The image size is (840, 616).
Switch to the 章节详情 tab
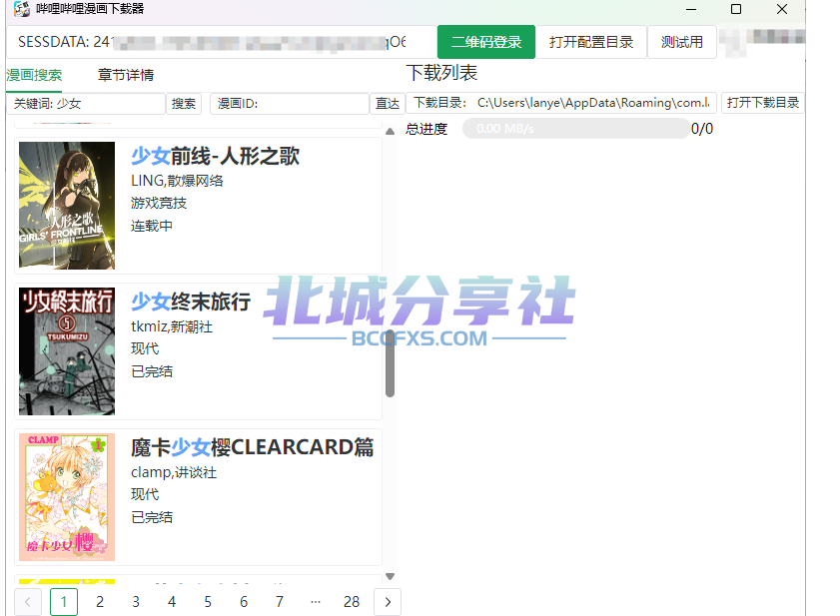(126, 75)
